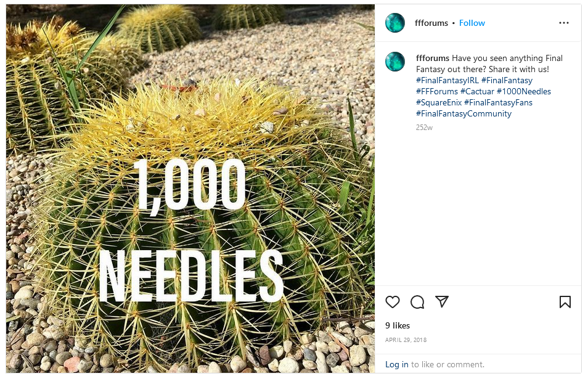Image resolution: width=588 pixels, height=379 pixels.
Task: Open the #Cactuar hashtag
Action: (477, 91)
